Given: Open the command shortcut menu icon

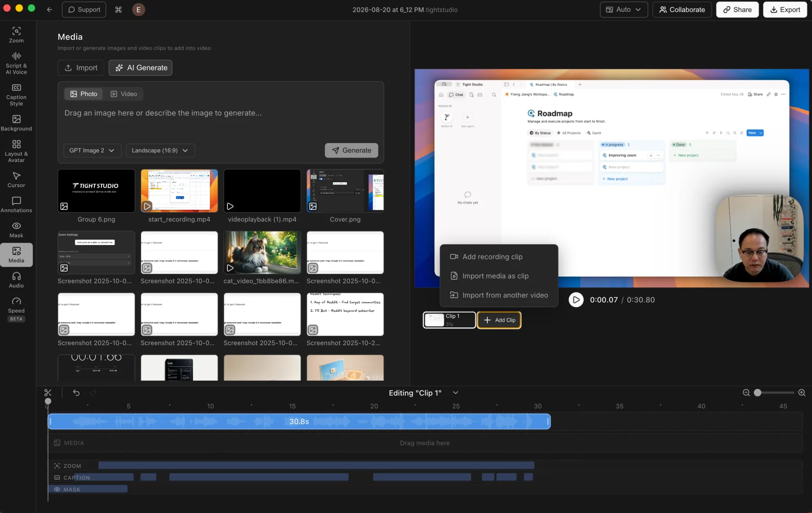Looking at the screenshot, I should coord(118,9).
